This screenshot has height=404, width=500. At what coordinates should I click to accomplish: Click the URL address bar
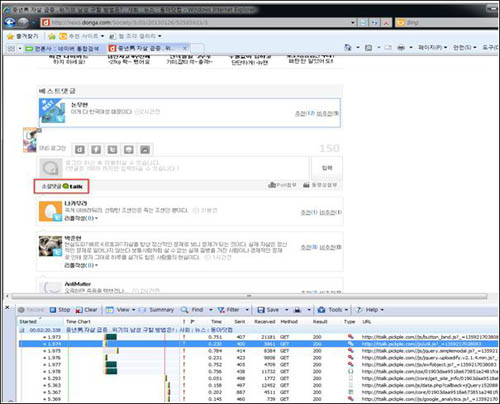coord(198,22)
